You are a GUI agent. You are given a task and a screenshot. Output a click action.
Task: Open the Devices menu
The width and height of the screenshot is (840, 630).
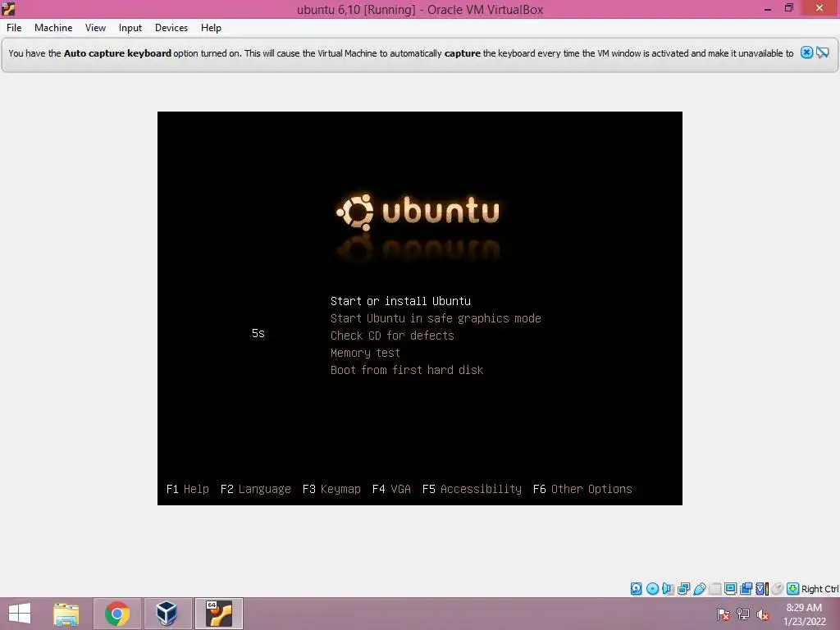coord(171,28)
